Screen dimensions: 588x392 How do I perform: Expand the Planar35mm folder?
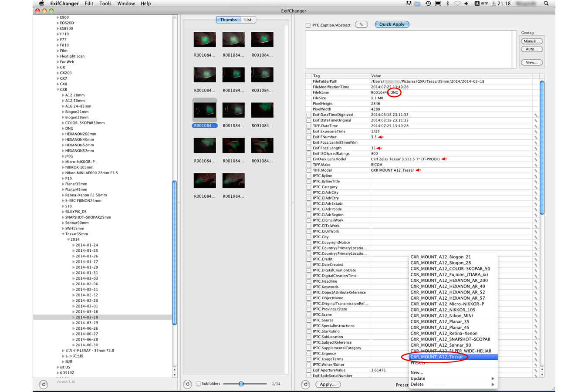(x=63, y=184)
